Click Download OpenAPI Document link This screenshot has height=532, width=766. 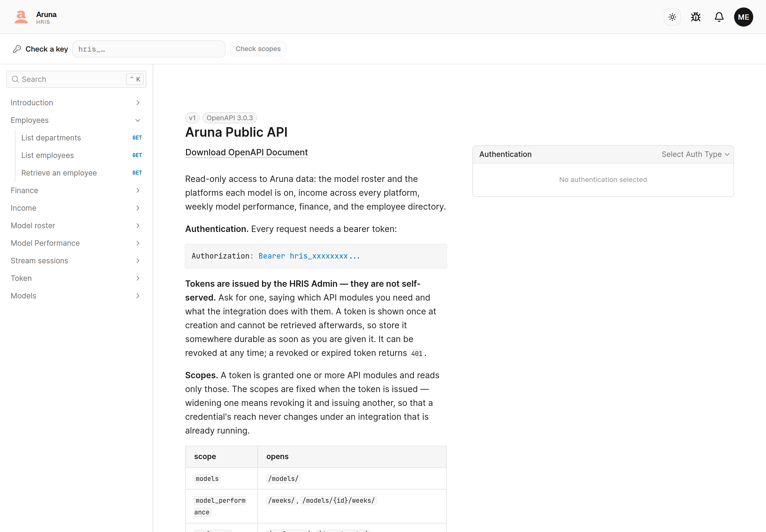[x=246, y=152]
